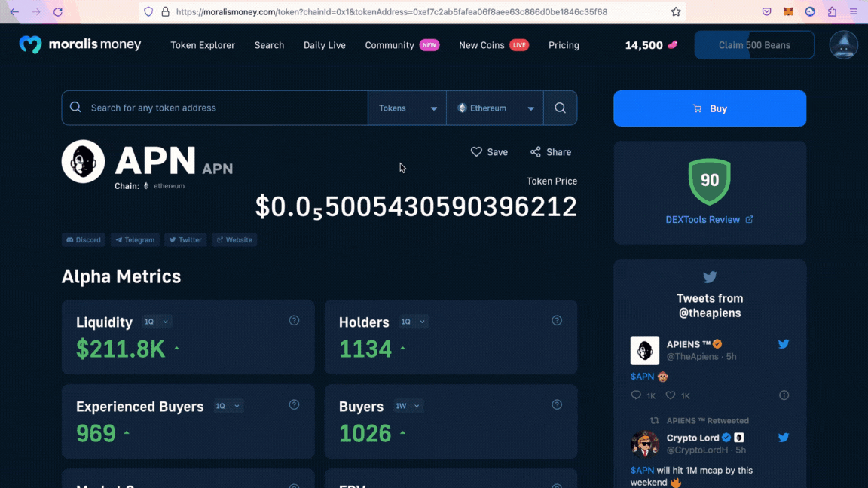The width and height of the screenshot is (868, 488).
Task: Click the Crypto Lord account name
Action: (692, 438)
